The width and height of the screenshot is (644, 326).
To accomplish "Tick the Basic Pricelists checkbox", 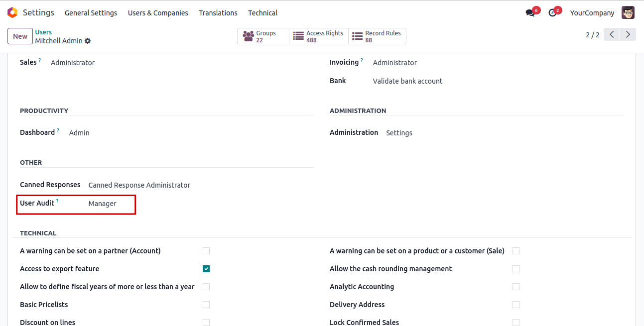I will pos(206,305).
